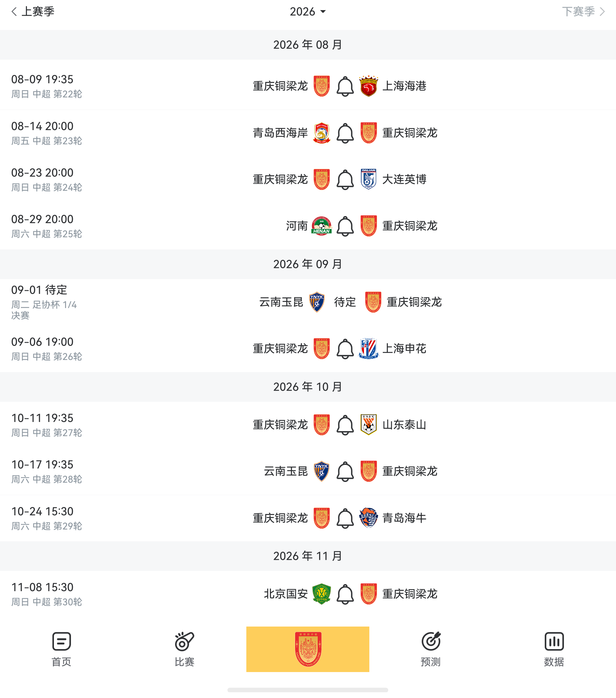Screen dimensions: 616x698
Task: Tap the bottom home indicator bar
Action: click(308, 690)
